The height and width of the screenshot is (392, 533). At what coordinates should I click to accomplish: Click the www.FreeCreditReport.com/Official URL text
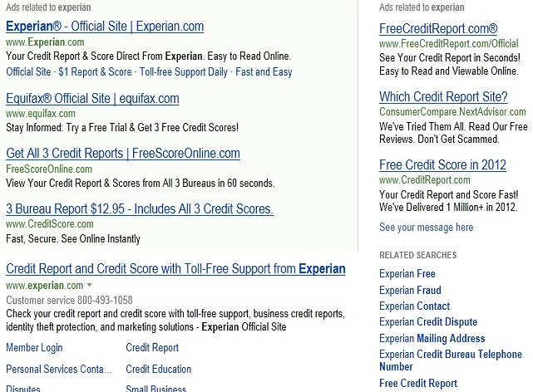point(449,43)
